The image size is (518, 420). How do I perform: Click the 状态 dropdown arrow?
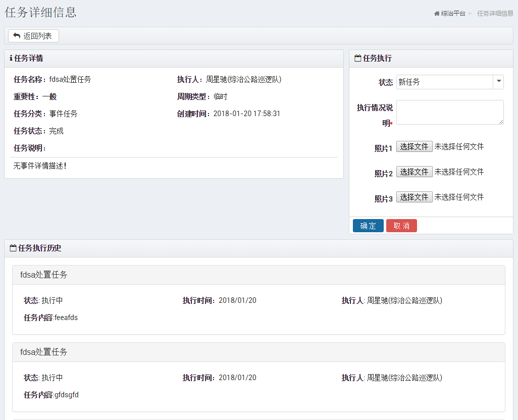point(498,82)
